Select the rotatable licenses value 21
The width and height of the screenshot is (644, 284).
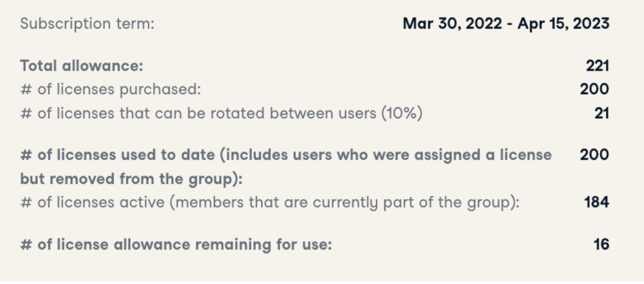click(602, 113)
